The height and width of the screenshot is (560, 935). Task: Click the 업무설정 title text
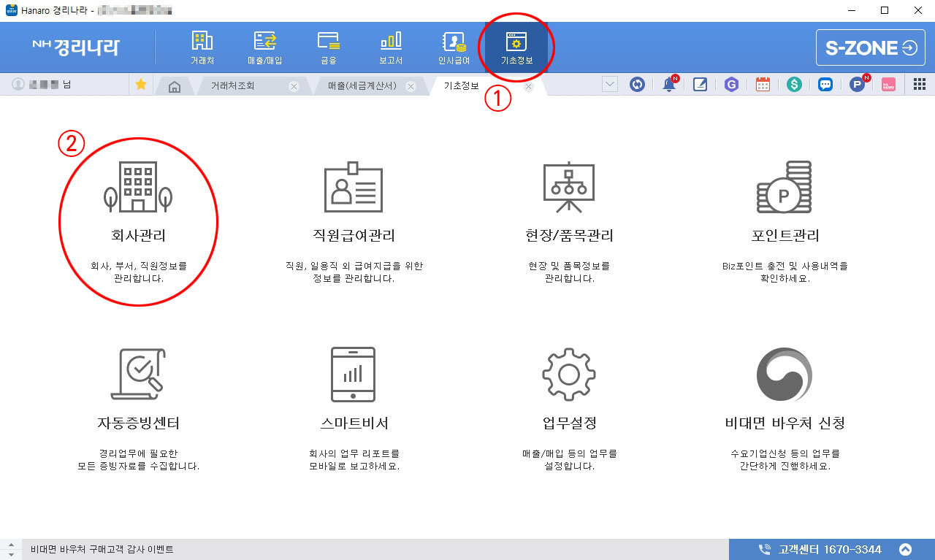[568, 423]
